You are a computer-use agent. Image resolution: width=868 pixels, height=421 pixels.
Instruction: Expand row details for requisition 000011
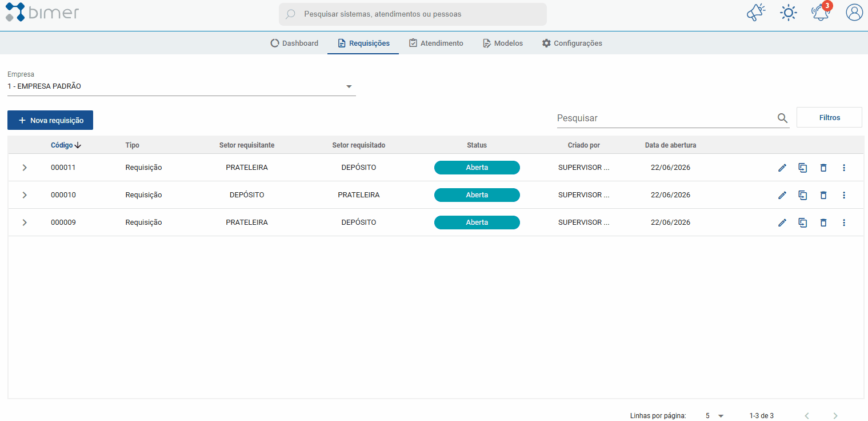click(x=25, y=168)
